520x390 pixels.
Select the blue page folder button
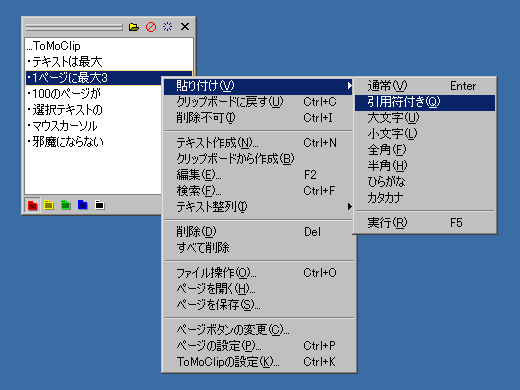82,205
